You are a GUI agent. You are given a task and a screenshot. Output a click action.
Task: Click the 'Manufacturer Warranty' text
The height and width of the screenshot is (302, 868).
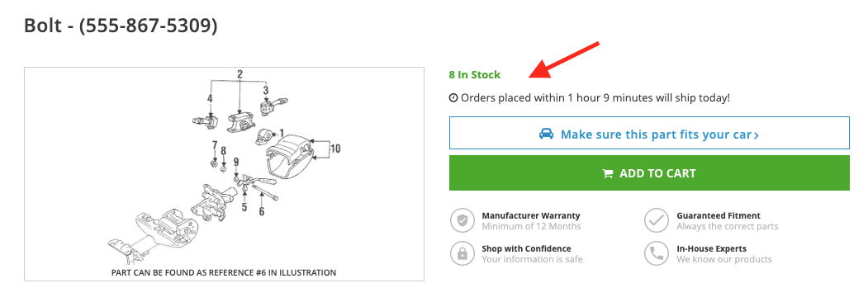[x=531, y=215]
